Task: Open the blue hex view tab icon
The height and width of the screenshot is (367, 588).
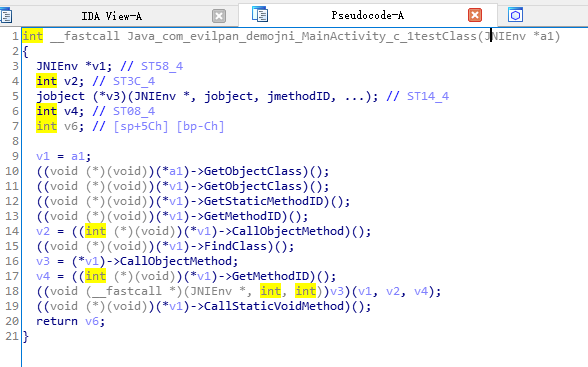Action: (516, 15)
